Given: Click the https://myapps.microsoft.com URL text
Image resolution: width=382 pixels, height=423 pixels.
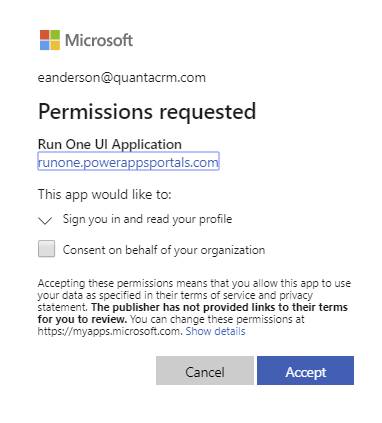Looking at the screenshot, I should coord(109,331).
